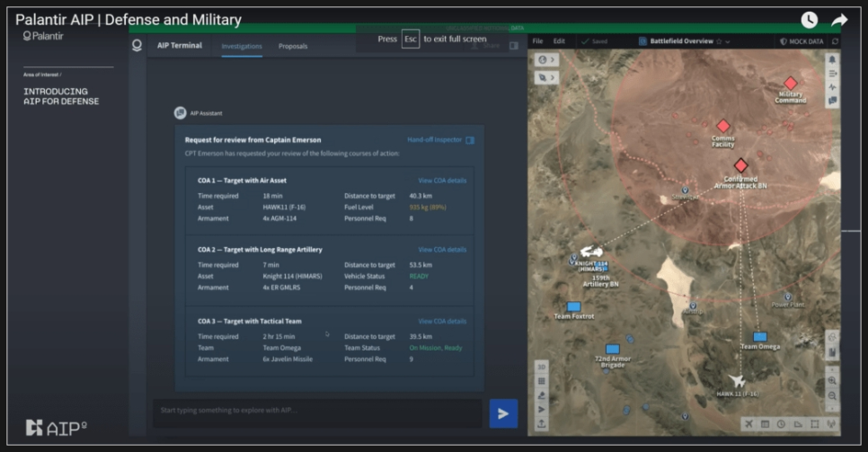Star the Battlefield Overview map as favorite

pos(719,41)
